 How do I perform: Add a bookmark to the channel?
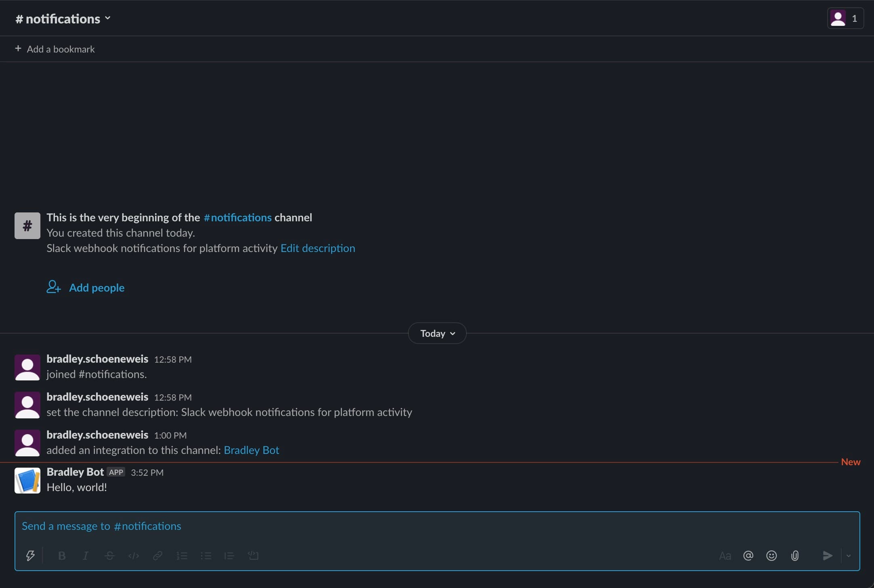click(55, 49)
